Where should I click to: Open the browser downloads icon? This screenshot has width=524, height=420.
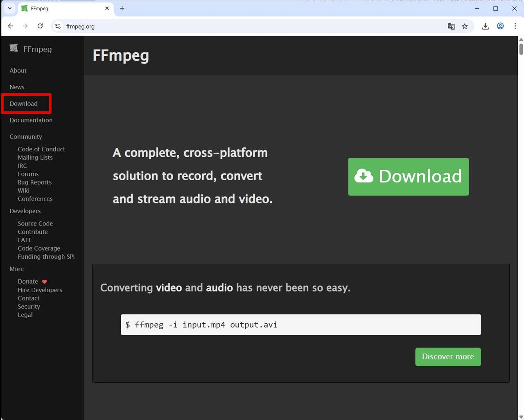click(x=486, y=26)
